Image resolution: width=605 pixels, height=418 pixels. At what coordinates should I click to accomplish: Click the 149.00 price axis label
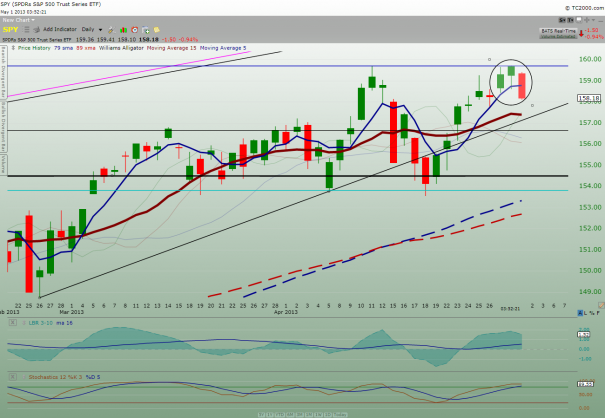coord(590,292)
